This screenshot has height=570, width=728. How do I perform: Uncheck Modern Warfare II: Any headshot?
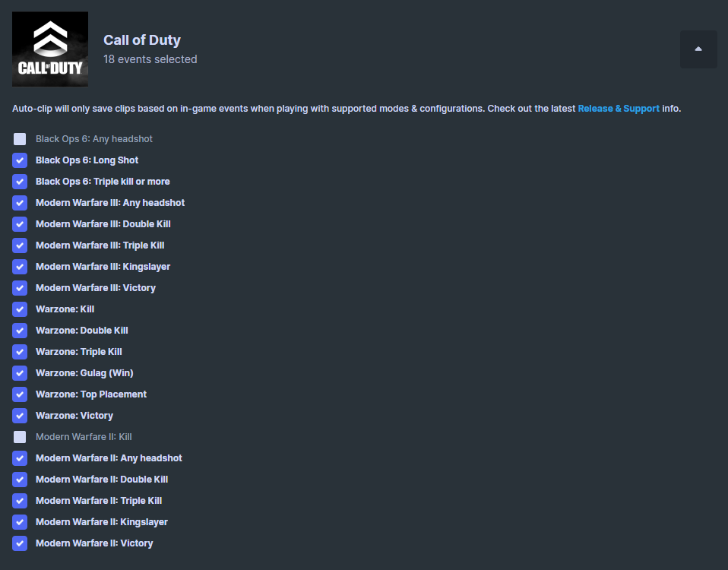pyautogui.click(x=20, y=458)
